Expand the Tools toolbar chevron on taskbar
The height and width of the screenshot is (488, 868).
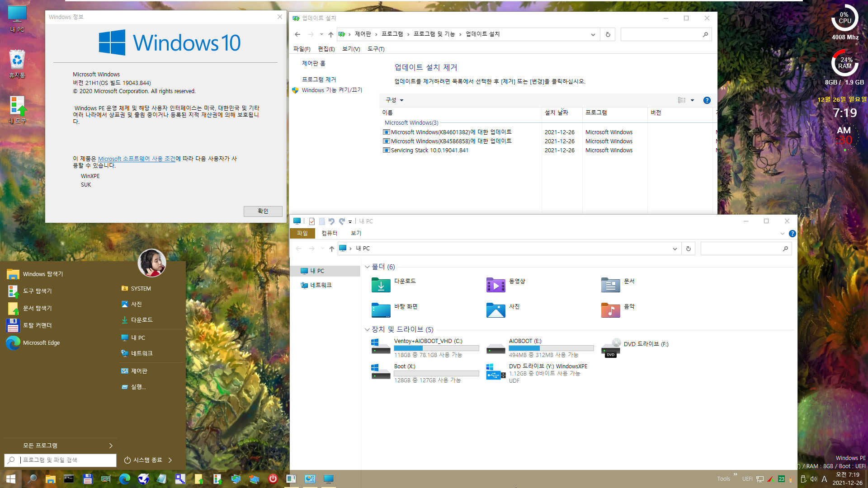point(736,474)
